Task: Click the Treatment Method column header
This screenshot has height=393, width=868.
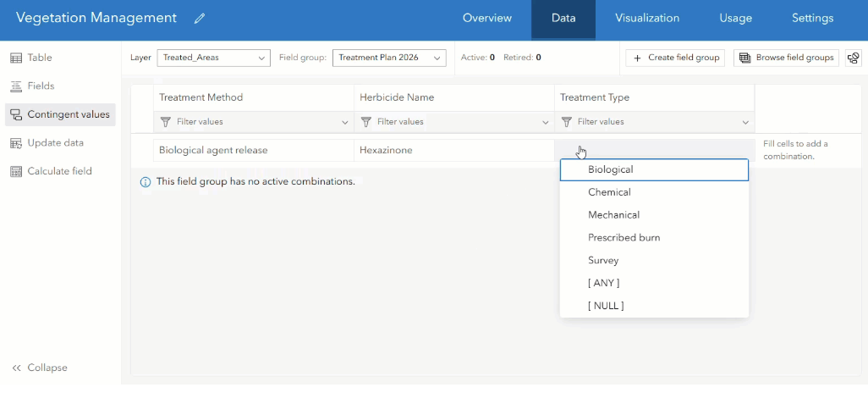Action: (x=254, y=97)
